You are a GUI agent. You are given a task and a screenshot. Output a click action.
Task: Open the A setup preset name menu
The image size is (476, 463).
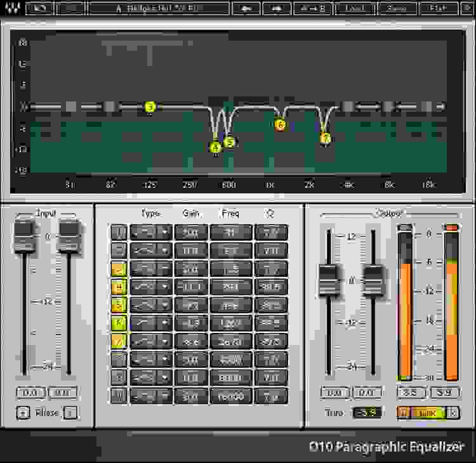tap(159, 8)
